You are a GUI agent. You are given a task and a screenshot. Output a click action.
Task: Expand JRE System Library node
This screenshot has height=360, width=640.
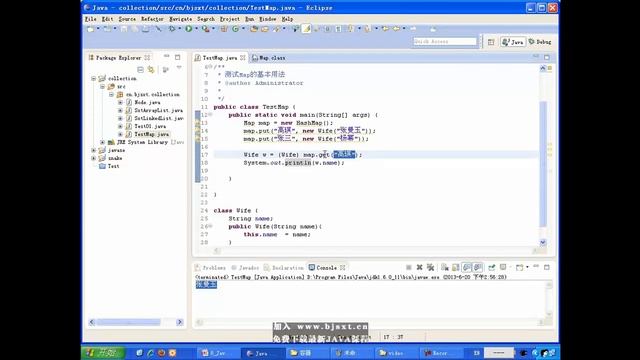pos(102,142)
